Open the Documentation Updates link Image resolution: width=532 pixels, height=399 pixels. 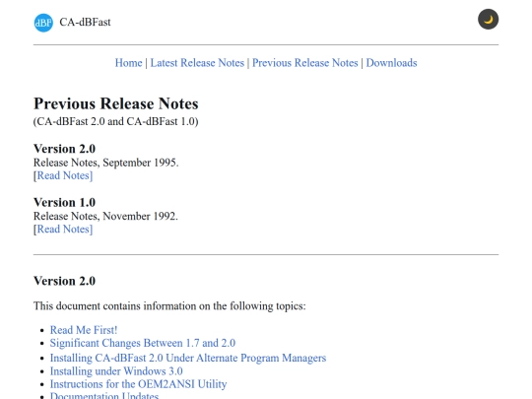point(104,395)
